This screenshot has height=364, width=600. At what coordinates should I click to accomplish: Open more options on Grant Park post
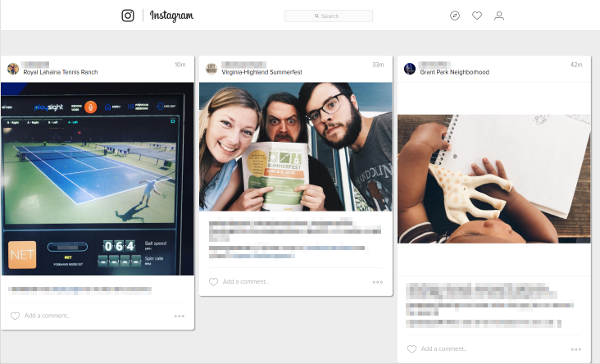[576, 349]
